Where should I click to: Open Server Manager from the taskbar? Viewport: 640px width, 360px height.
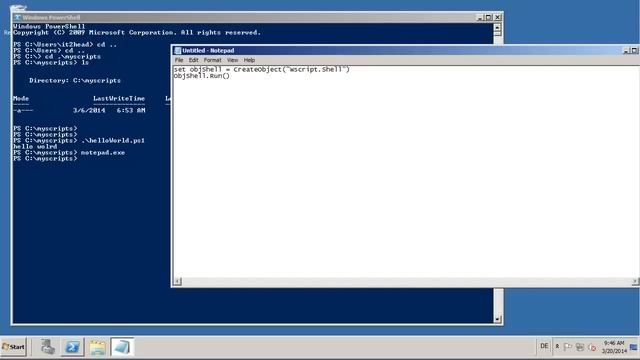[47, 347]
